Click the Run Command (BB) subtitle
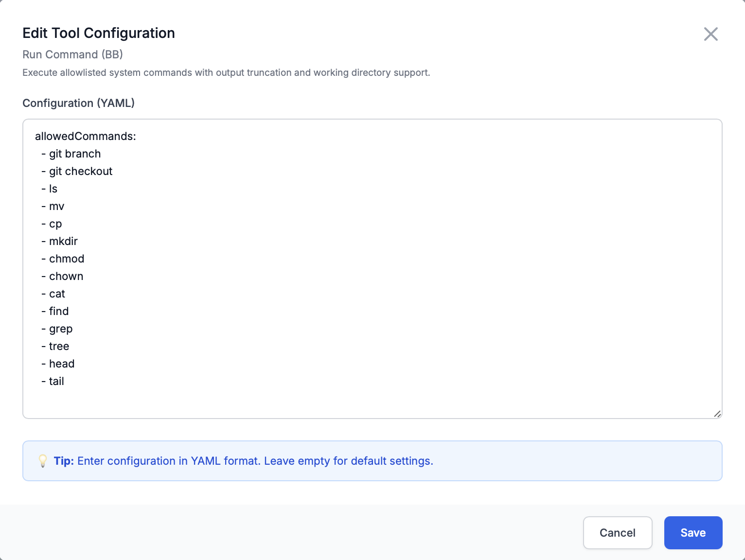This screenshot has width=745, height=560. 72,54
